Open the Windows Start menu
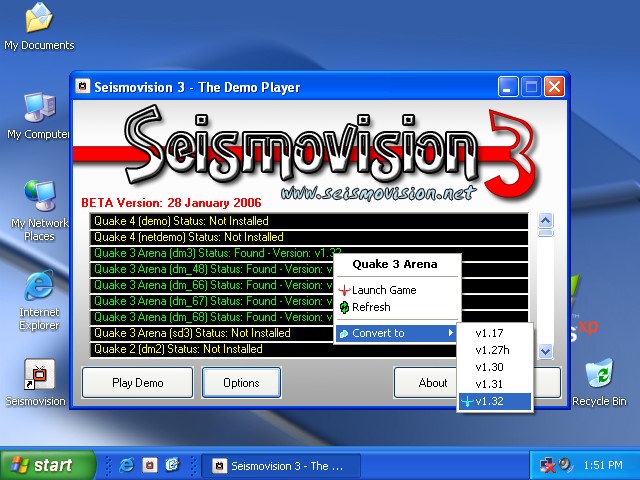The width and height of the screenshot is (640, 480). click(47, 465)
